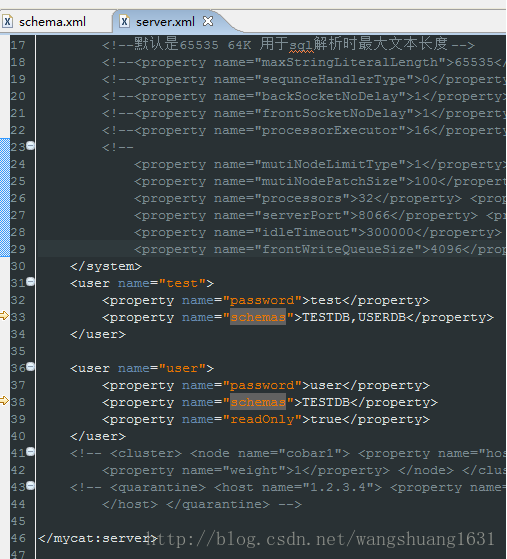Collapse the user element at line 36
The height and width of the screenshot is (559, 507).
tap(31, 366)
